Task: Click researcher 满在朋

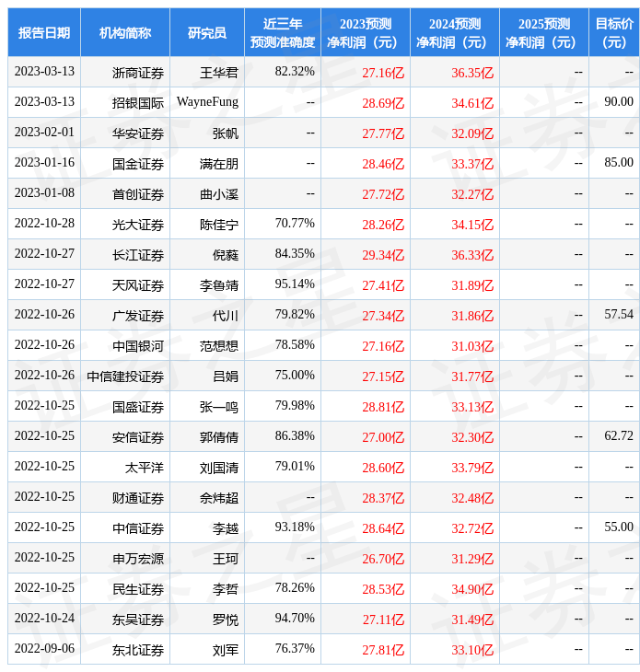Action: pyautogui.click(x=219, y=164)
